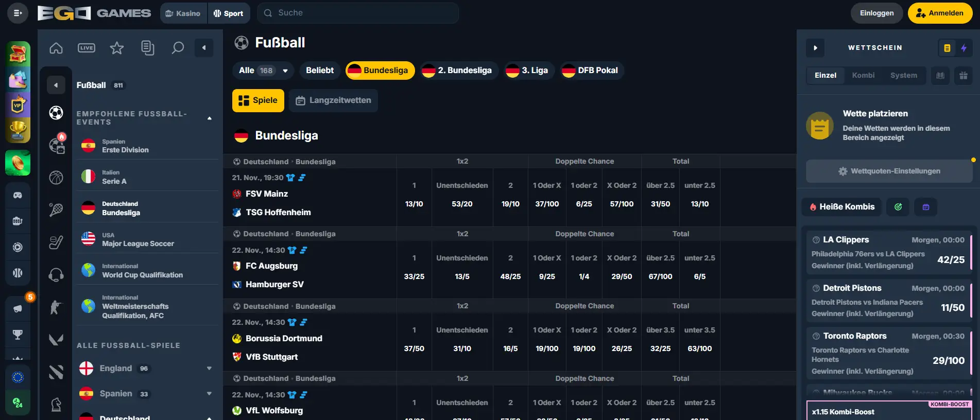Viewport: 980px width, 420px height.
Task: Click the home icon in the sports toolbar
Action: pyautogui.click(x=56, y=48)
